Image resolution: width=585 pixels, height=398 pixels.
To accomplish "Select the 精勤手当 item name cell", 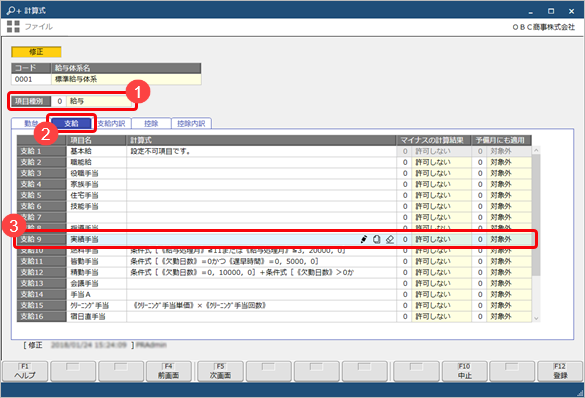I will coord(96,272).
